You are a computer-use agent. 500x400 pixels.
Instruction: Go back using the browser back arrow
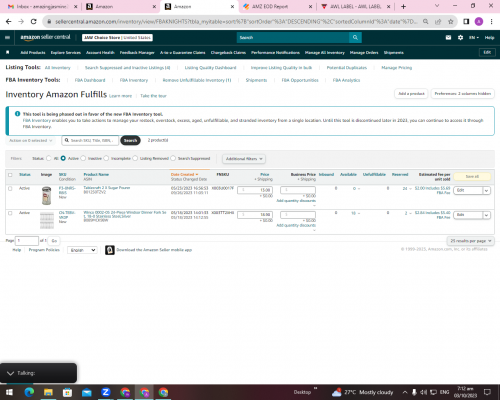9,21
